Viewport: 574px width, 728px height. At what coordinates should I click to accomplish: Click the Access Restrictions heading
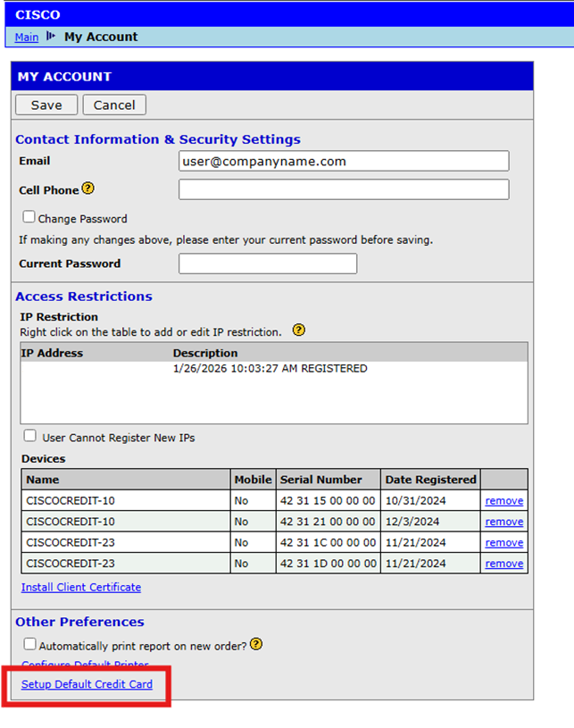[x=84, y=297]
